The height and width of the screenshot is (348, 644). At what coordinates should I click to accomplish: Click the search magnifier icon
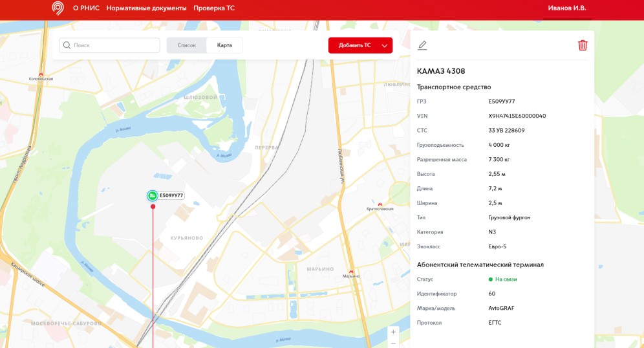[67, 45]
